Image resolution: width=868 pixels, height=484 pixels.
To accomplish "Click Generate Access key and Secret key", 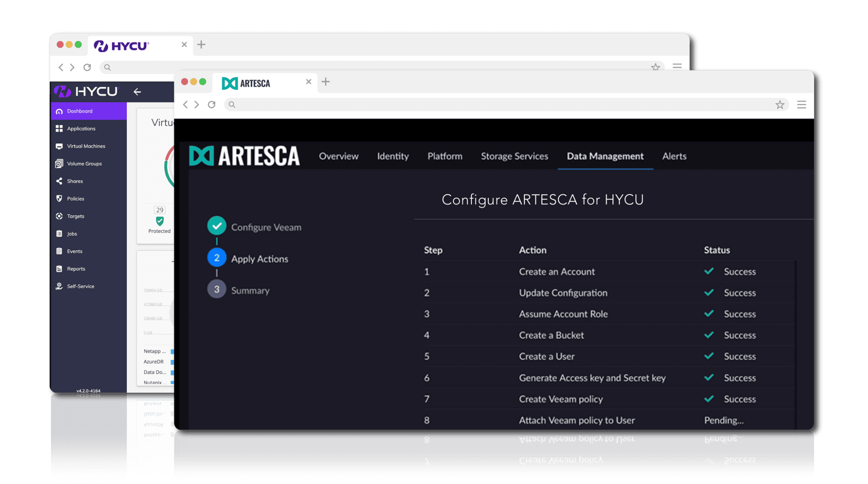I will 592,378.
